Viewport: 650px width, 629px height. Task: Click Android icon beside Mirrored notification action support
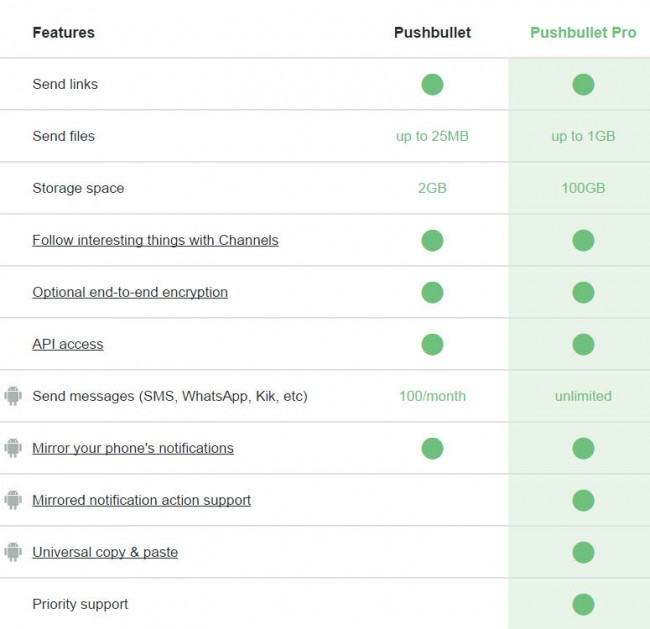13,500
